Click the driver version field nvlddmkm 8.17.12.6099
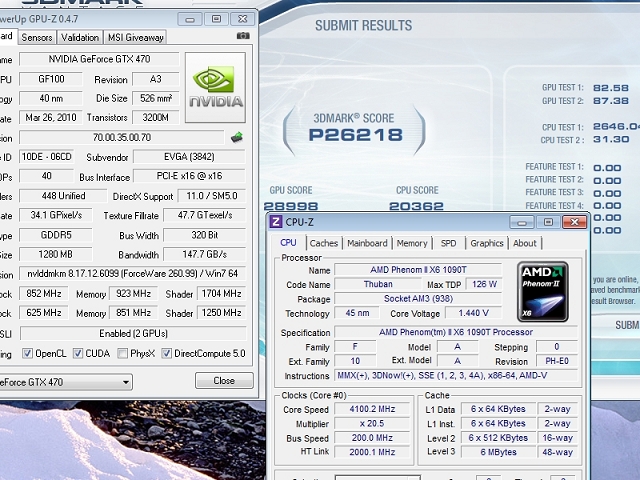 tap(133, 273)
